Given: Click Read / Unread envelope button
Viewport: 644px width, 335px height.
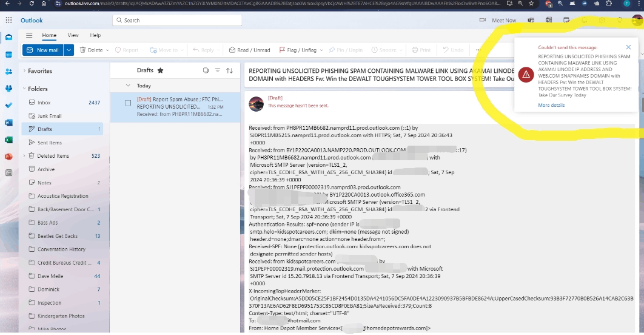Looking at the screenshot, I should pos(250,50).
